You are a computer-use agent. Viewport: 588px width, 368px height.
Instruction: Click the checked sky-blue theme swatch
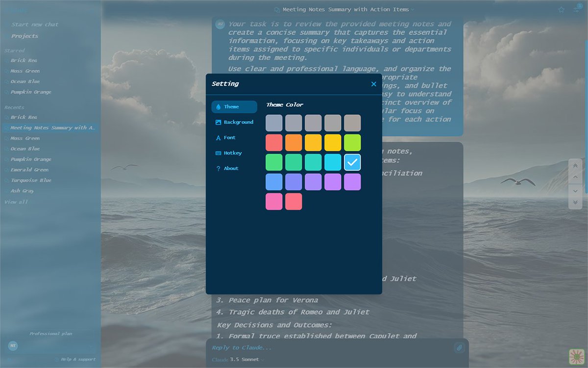tap(352, 162)
